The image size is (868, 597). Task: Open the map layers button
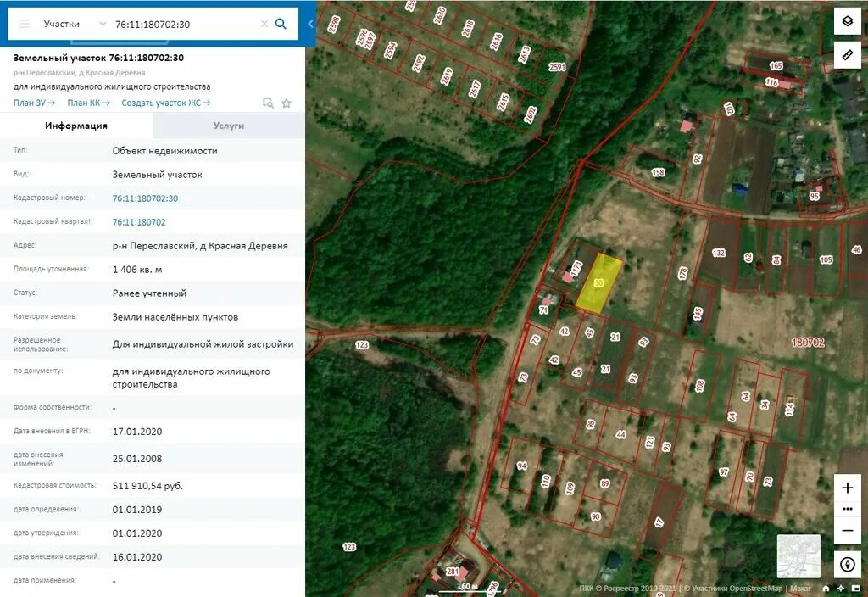(847, 21)
